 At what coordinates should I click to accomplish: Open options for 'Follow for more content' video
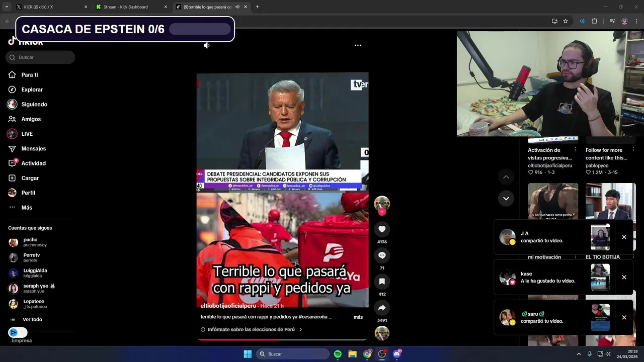(x=633, y=150)
